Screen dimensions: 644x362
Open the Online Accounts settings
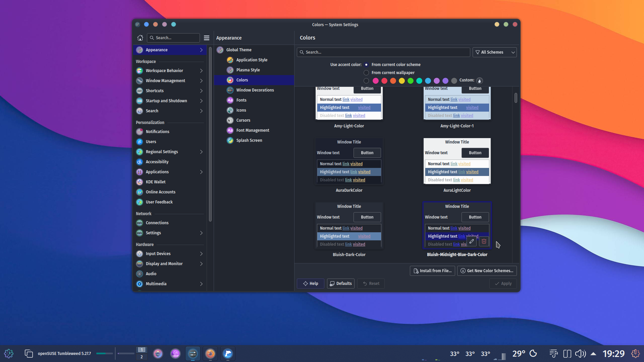tap(170, 192)
